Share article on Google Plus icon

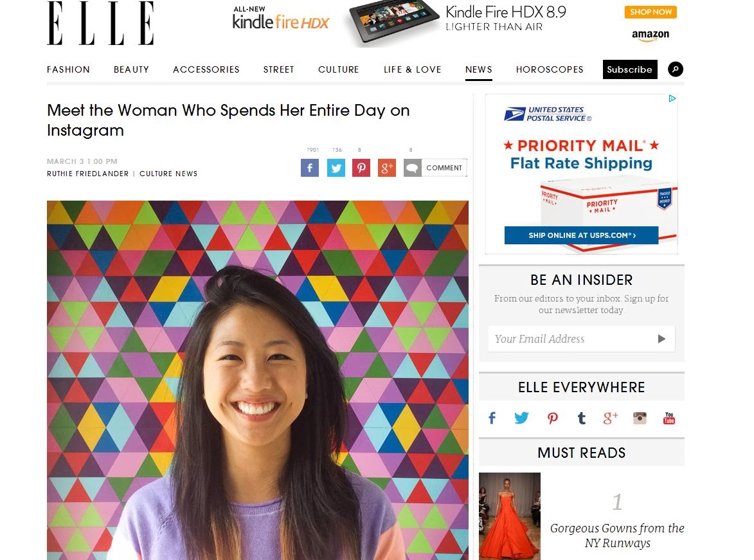[x=387, y=168]
